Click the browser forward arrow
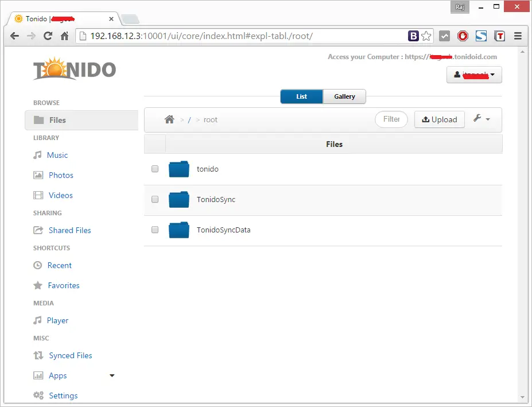Viewport: 532px width, 407px height. coord(31,36)
